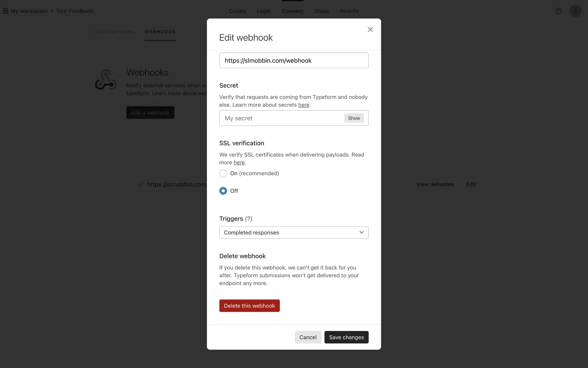Go to the Share tab

[322, 11]
